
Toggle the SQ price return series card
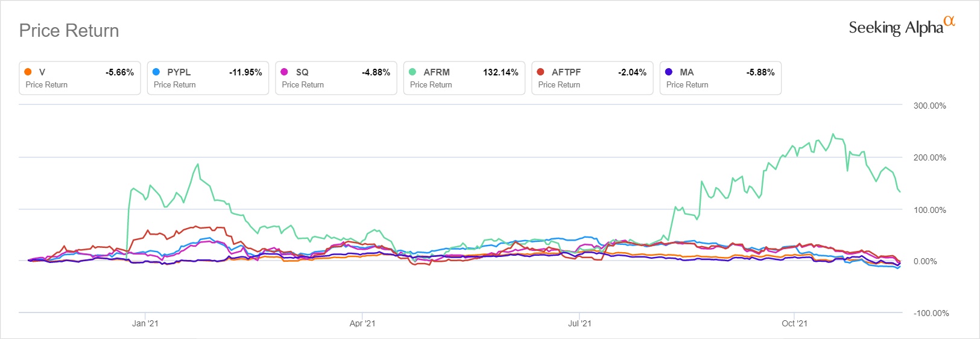(x=336, y=78)
